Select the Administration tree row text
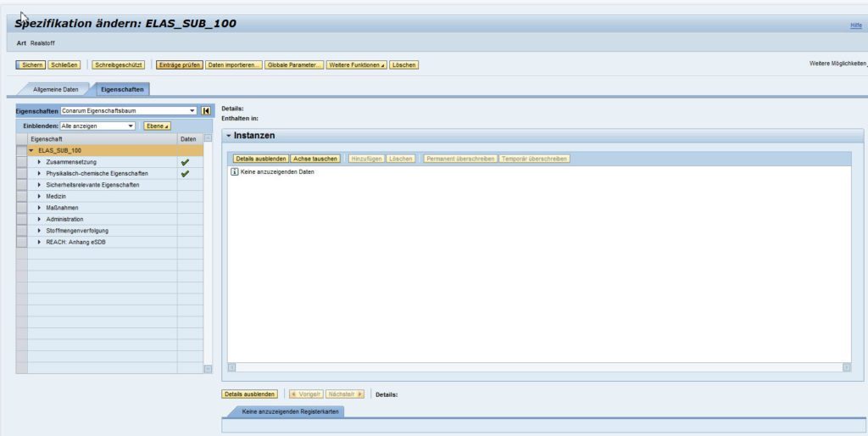This screenshot has height=436, width=868. point(64,220)
